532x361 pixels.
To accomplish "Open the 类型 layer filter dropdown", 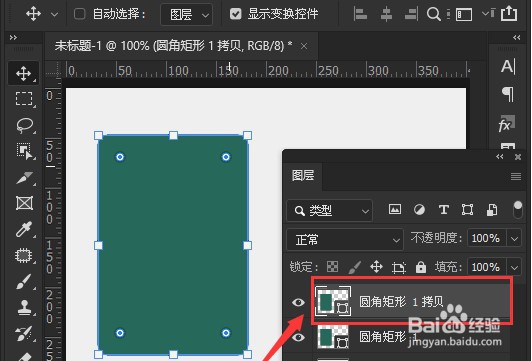I will pos(329,211).
